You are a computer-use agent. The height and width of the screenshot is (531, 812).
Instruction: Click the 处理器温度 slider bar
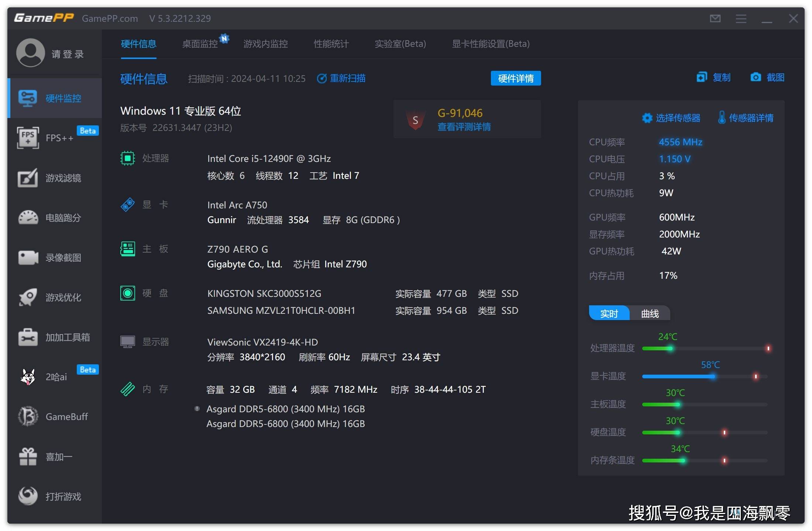(705, 348)
